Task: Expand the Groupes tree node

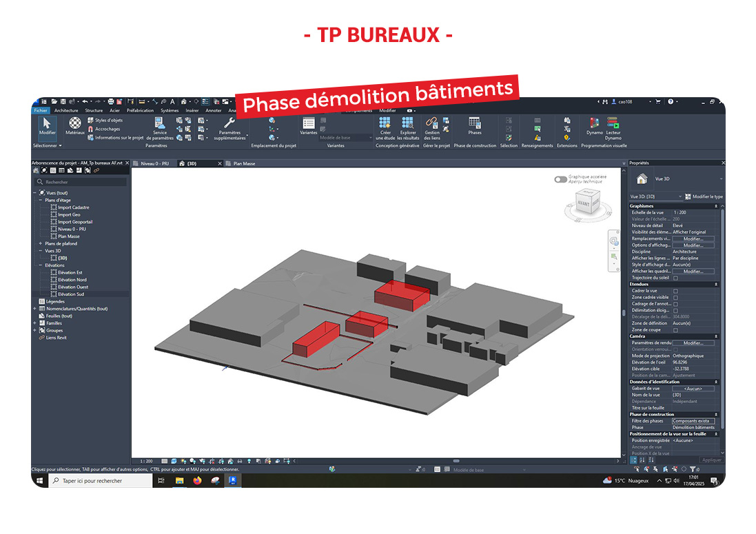Action: click(34, 330)
